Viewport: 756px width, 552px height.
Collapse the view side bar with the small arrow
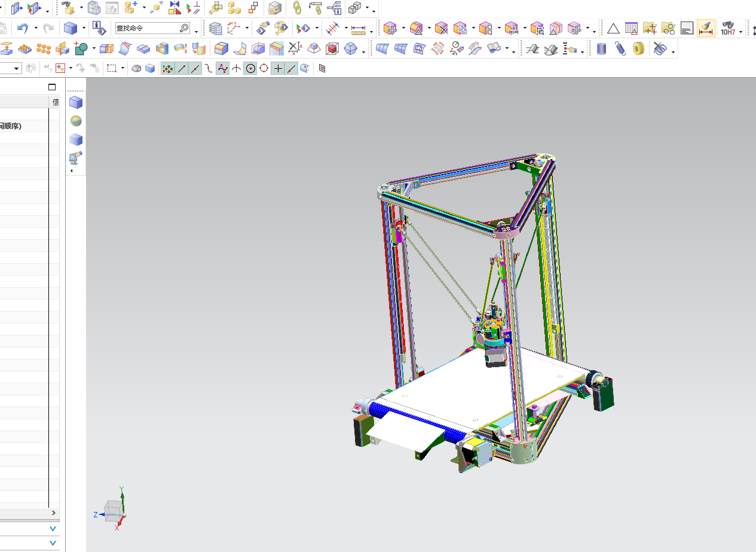(72, 171)
